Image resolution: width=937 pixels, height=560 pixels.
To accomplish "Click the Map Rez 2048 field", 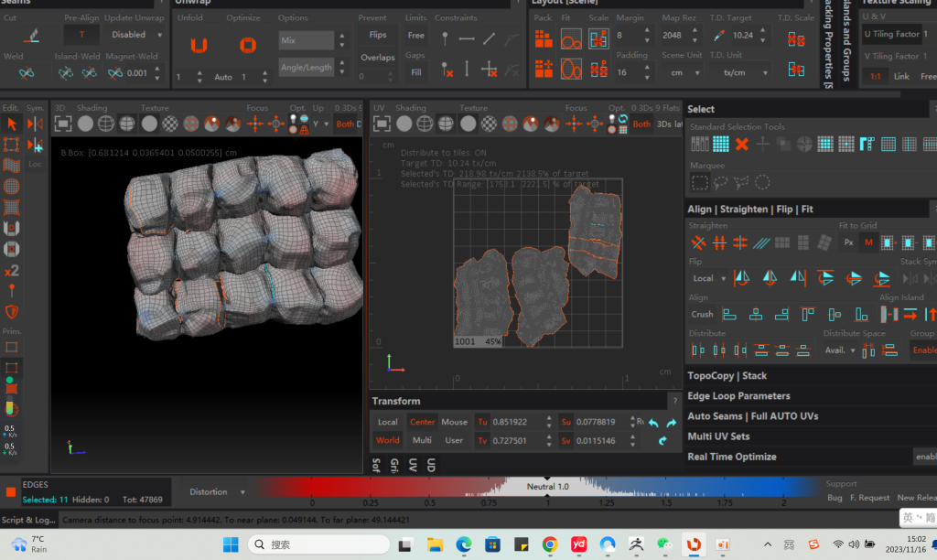I will [673, 36].
